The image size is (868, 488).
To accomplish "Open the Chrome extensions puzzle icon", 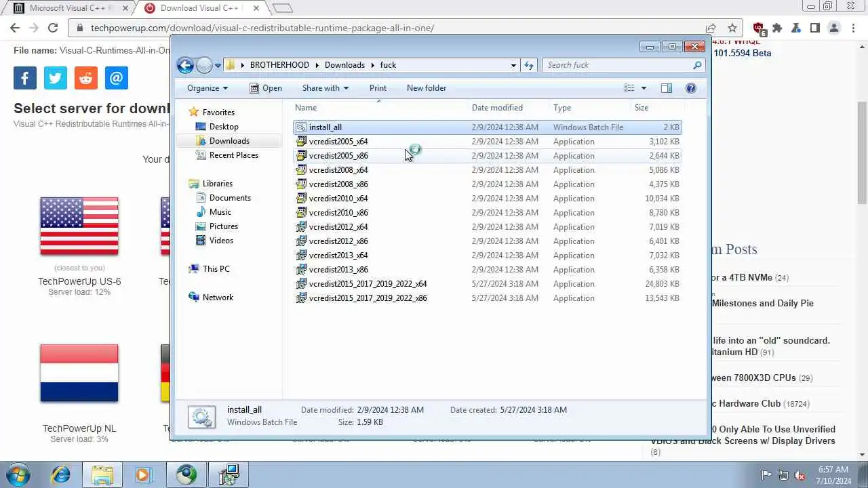I will pos(777,28).
